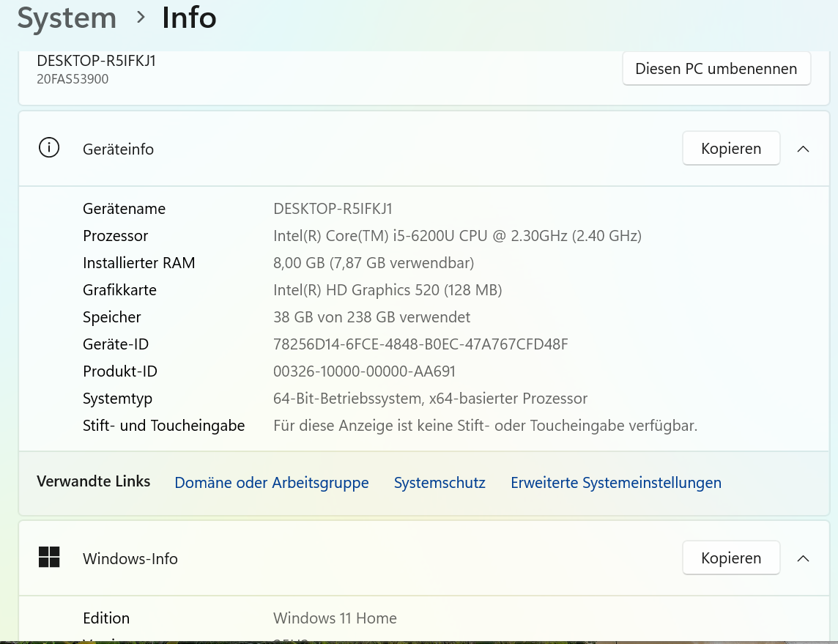Click the RAM value 8,00 GB
Image resolution: width=838 pixels, height=644 pixels.
tap(374, 263)
